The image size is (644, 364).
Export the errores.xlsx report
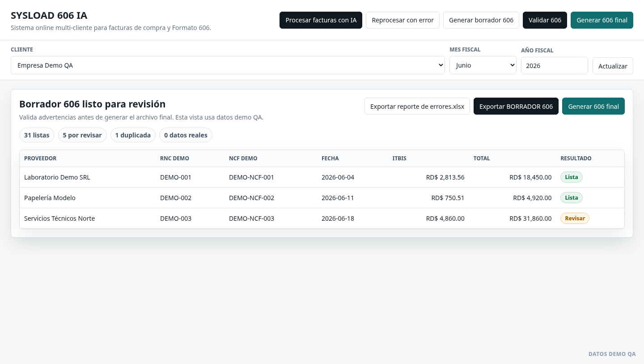pos(417,106)
